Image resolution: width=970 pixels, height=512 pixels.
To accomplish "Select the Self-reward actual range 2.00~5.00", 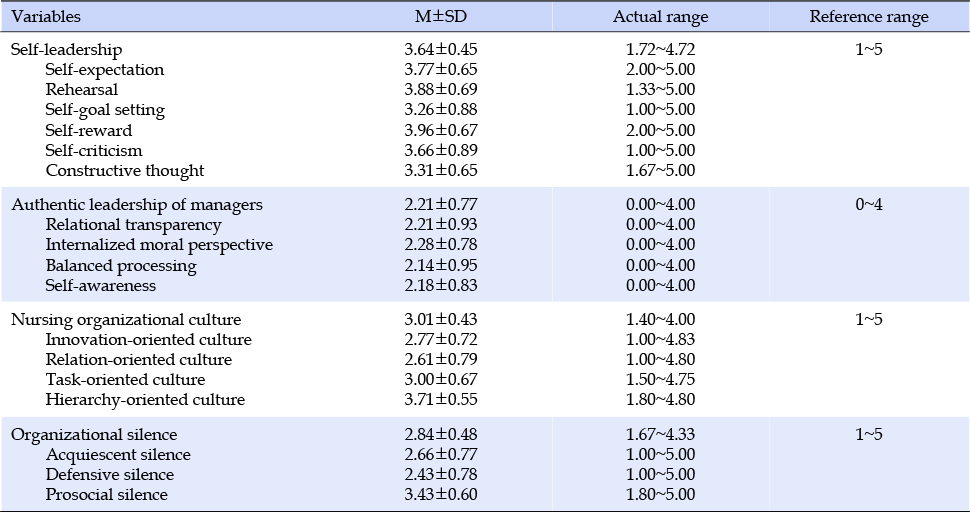I will (660, 130).
